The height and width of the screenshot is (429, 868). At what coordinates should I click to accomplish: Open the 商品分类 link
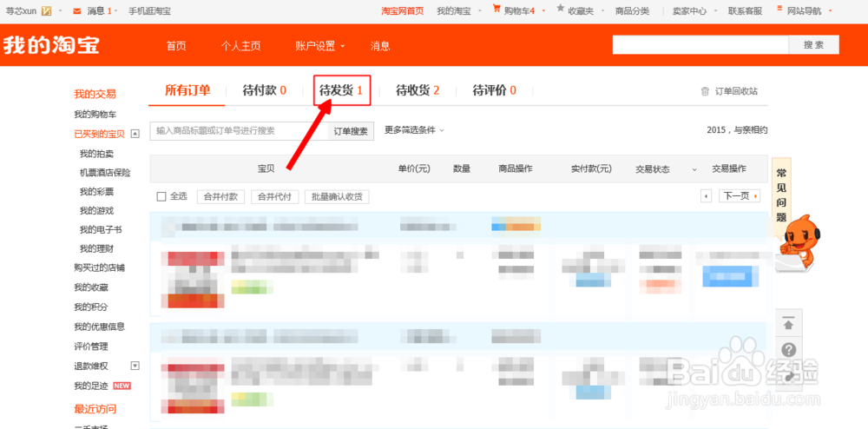632,11
